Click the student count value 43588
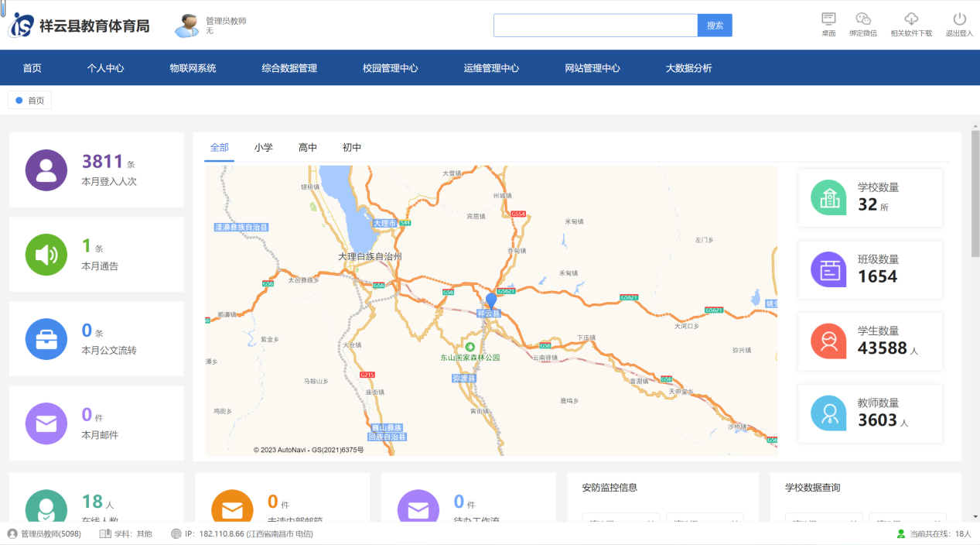Screen dimensions: 980x545 [883, 348]
